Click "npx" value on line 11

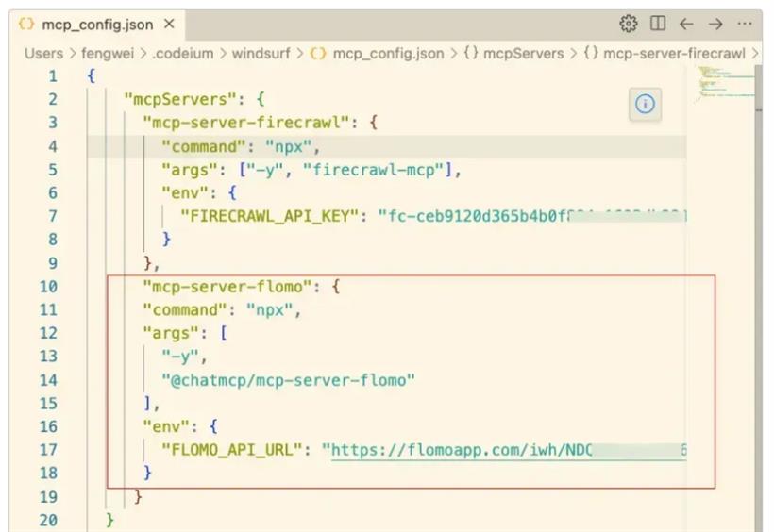click(x=270, y=310)
